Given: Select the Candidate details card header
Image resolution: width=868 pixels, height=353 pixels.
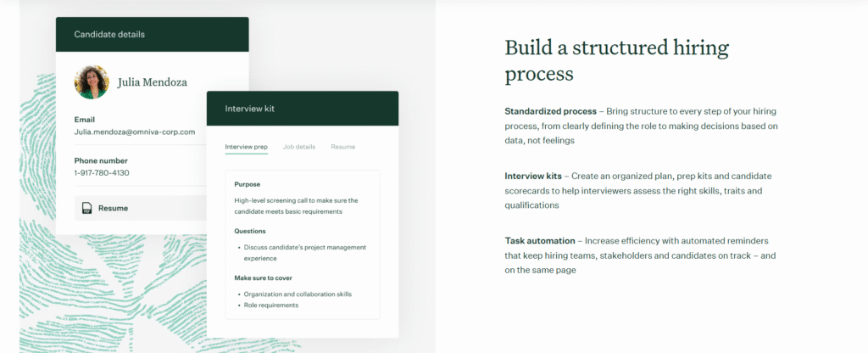Looking at the screenshot, I should click(153, 34).
